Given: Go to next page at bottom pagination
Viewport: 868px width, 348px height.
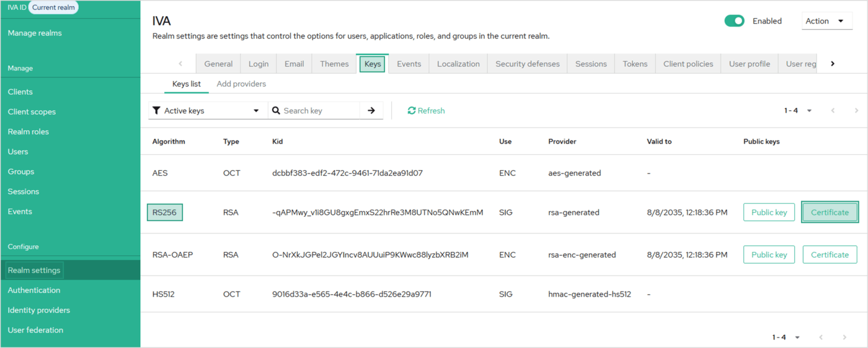Looking at the screenshot, I should (844, 337).
